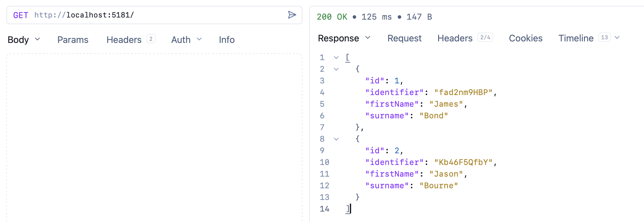Collapse the root array on line 1
The width and height of the screenshot is (644, 222).
click(336, 58)
